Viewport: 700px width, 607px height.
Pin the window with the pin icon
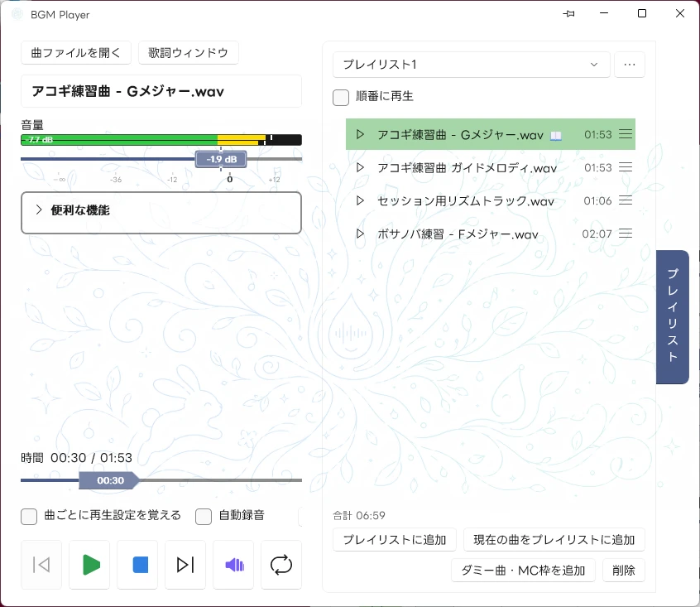568,14
